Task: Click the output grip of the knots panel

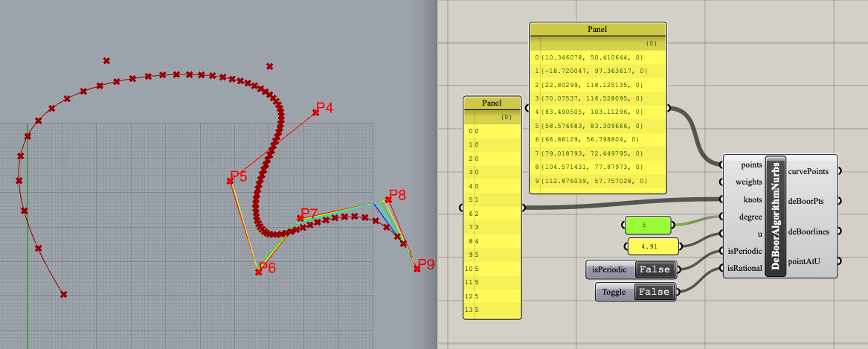Action: tap(524, 208)
